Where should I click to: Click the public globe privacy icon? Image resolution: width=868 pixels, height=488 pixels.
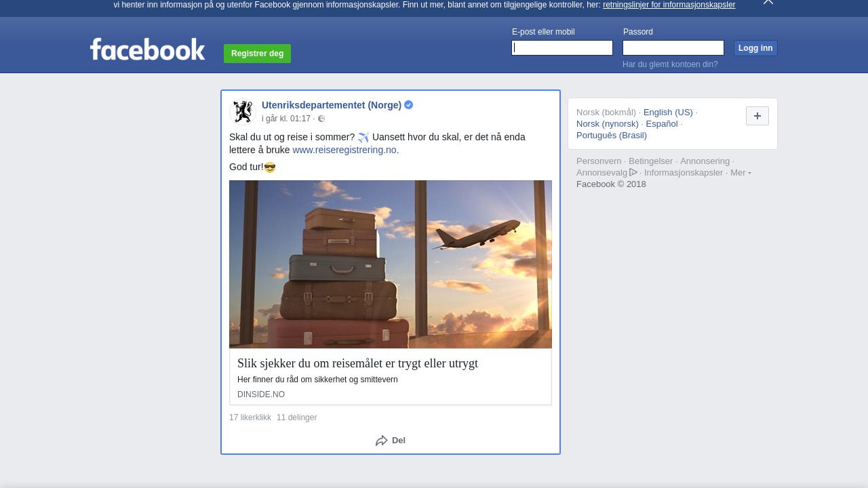click(x=321, y=119)
